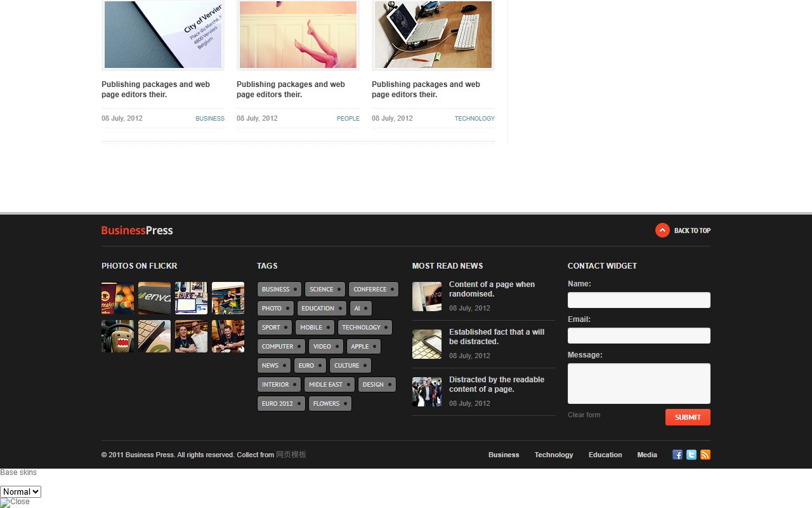Select the CULTURE tag
The width and height of the screenshot is (812, 508).
350,366
